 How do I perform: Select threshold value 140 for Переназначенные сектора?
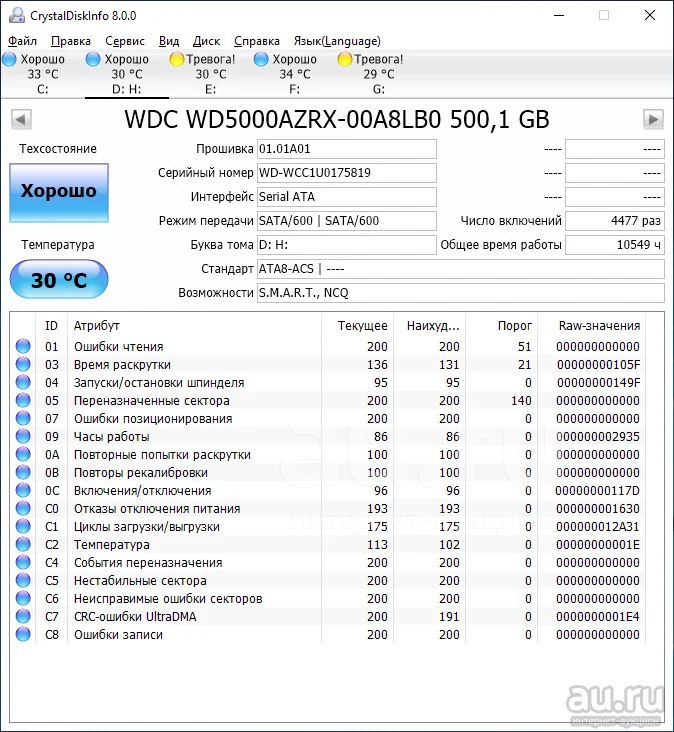click(521, 401)
